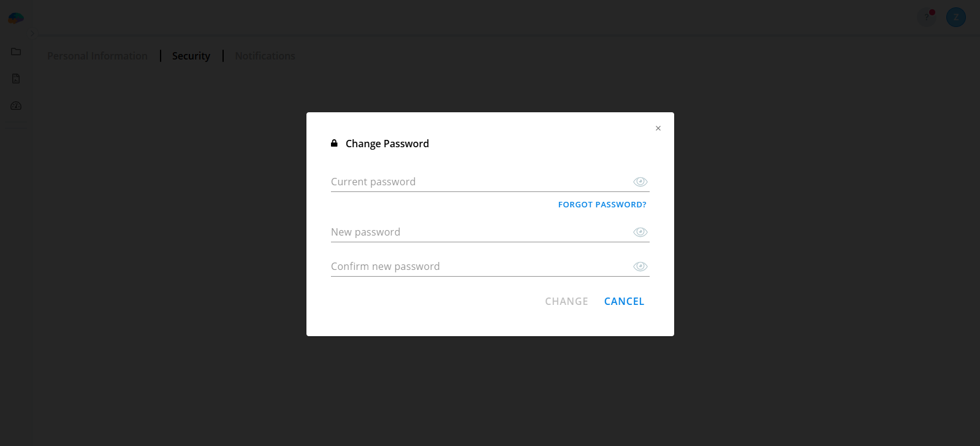Close the Change Password dialog
The width and height of the screenshot is (980, 446).
point(658,128)
